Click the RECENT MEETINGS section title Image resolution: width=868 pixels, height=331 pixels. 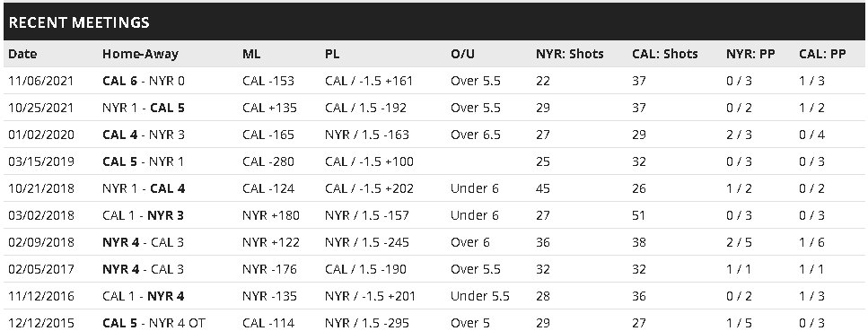pos(79,22)
